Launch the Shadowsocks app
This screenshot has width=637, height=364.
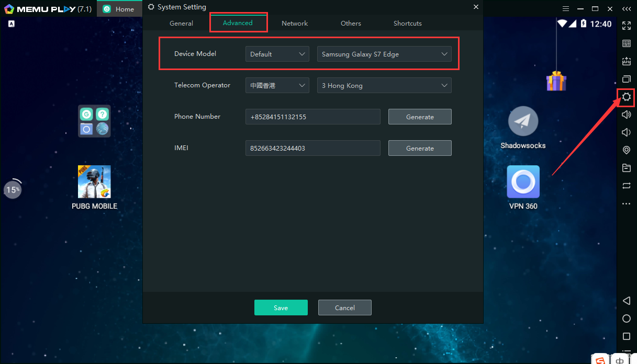click(523, 122)
